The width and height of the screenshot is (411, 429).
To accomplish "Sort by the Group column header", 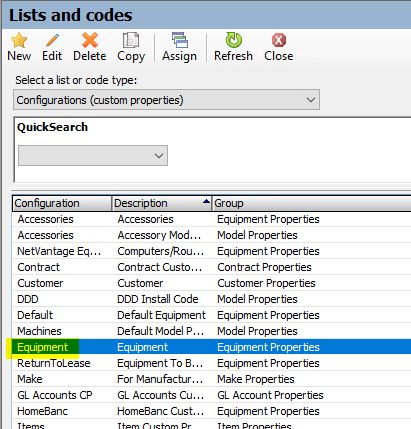I will [x=312, y=203].
